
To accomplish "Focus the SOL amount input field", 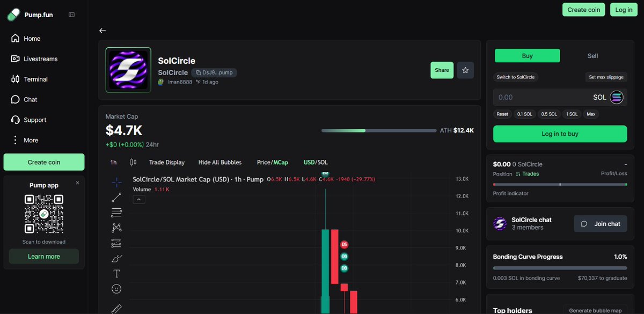I will coord(560,97).
